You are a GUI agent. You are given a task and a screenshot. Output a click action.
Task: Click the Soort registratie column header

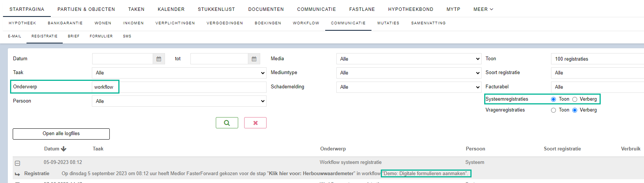tap(562, 149)
